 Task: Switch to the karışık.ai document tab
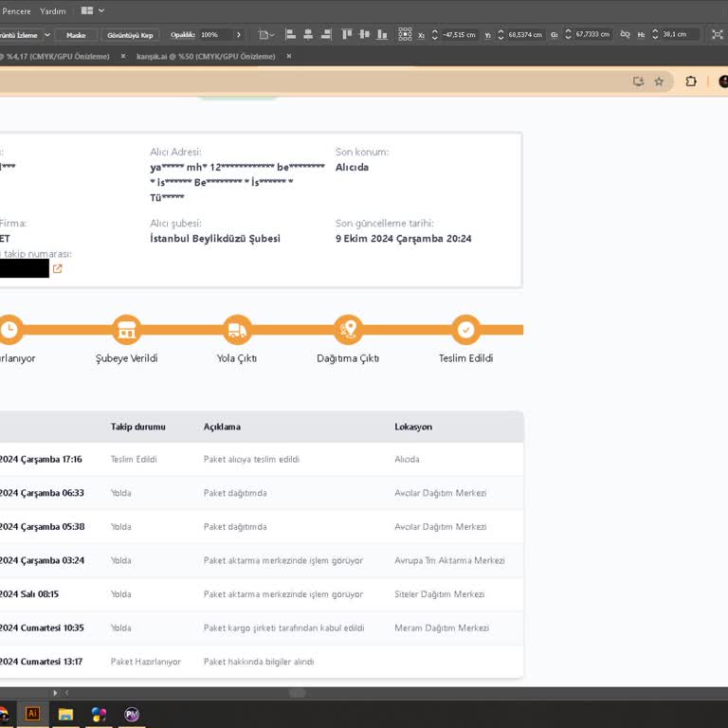(x=207, y=57)
